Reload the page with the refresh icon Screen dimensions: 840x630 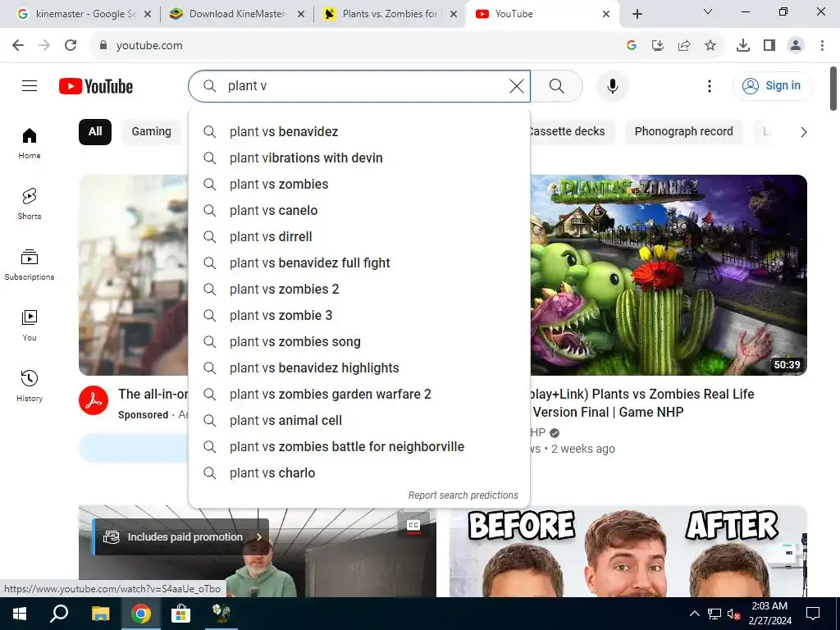tap(71, 46)
